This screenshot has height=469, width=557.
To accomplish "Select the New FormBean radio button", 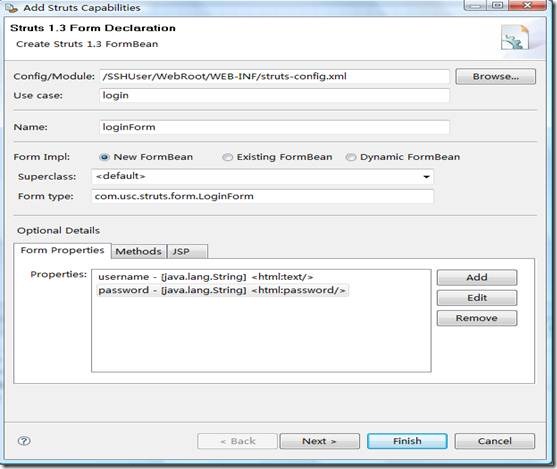I will (104, 157).
